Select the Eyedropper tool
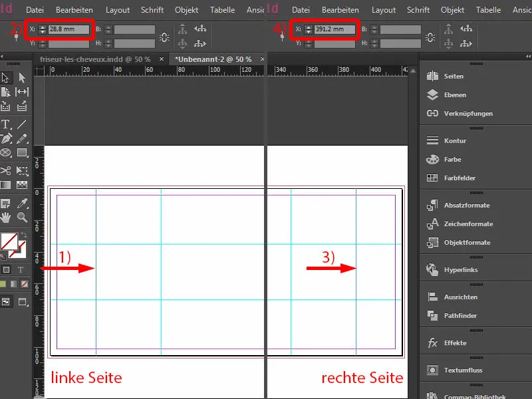 [x=23, y=203]
